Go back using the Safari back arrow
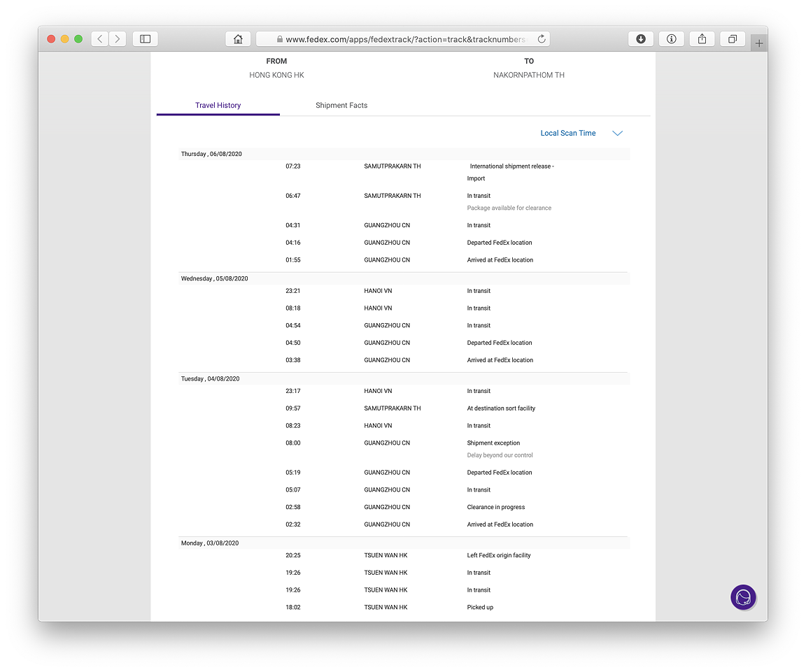This screenshot has width=806, height=672. 100,39
